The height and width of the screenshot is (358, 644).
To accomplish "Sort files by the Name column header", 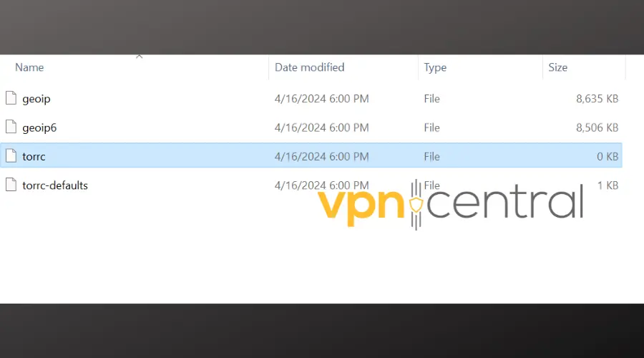I will (x=29, y=67).
